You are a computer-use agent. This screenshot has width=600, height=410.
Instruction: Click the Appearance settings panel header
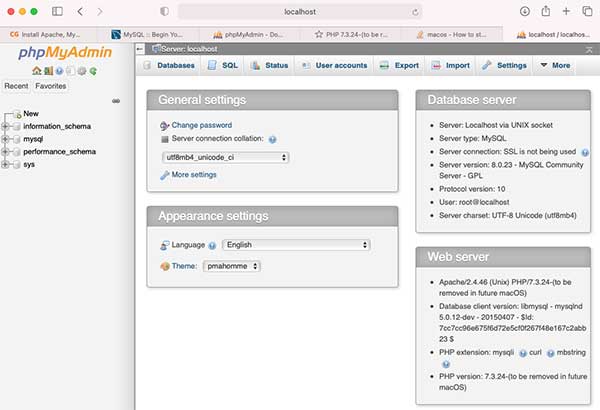(x=272, y=216)
